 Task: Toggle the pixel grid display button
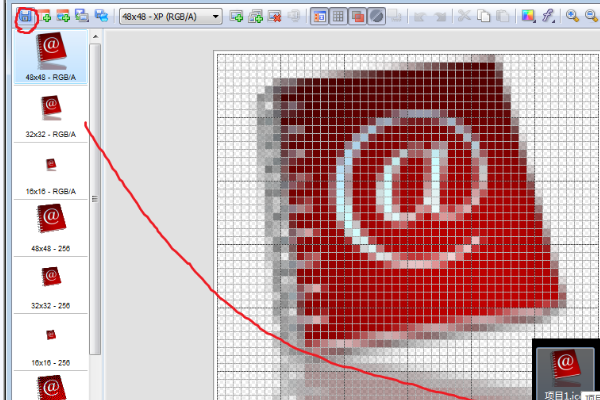click(x=339, y=16)
